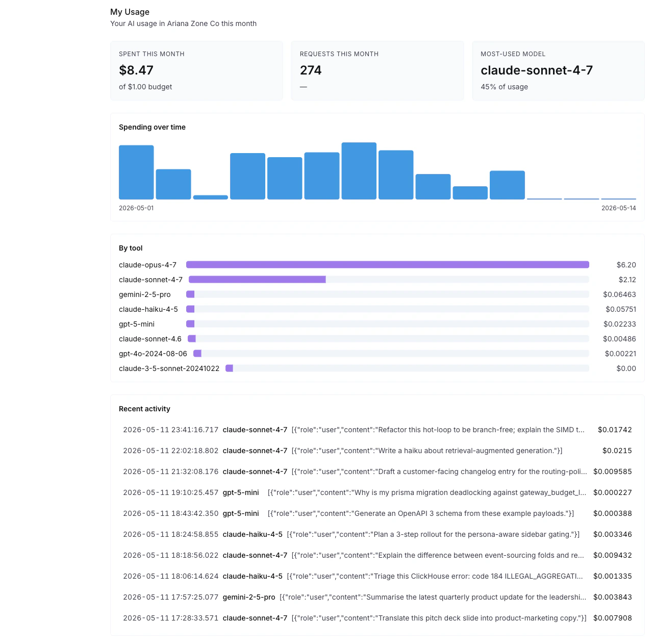Image resolution: width=653 pixels, height=644 pixels.
Task: Open the "Write a haiku" request content
Action: pos(427,451)
